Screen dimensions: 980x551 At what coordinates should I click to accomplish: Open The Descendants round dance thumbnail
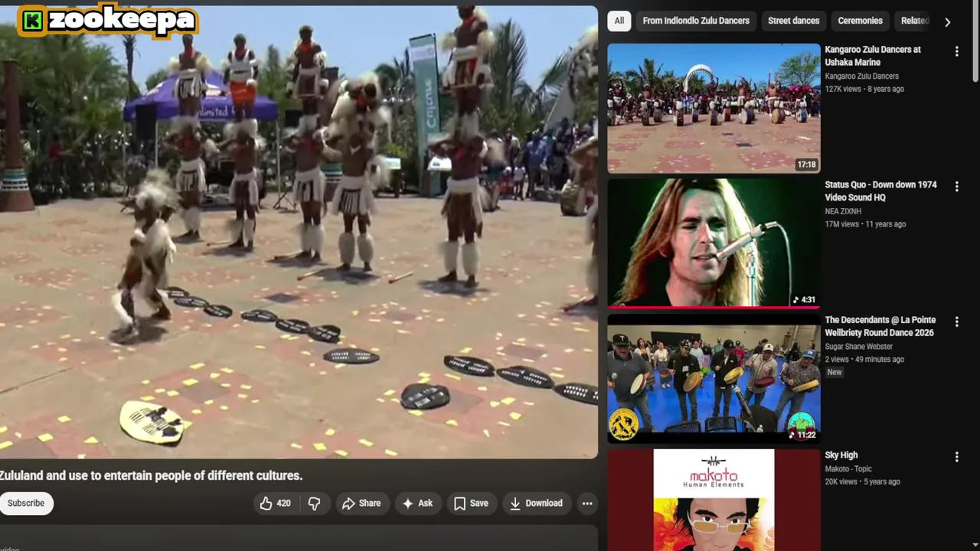(x=714, y=379)
